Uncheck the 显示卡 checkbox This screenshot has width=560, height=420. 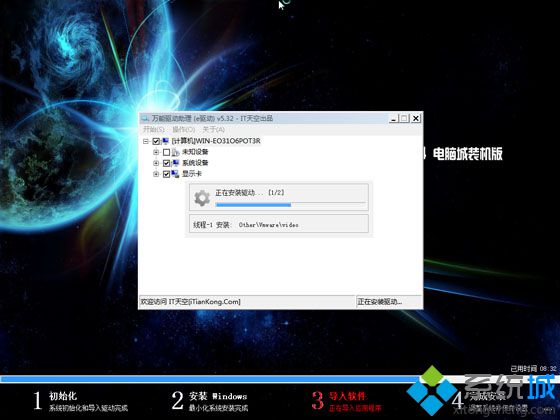(166, 174)
